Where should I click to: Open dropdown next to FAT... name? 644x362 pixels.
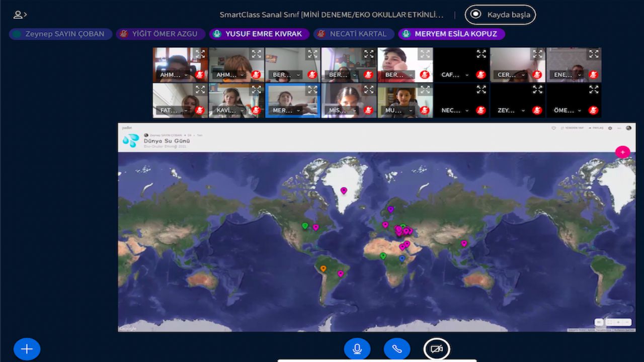[186, 110]
